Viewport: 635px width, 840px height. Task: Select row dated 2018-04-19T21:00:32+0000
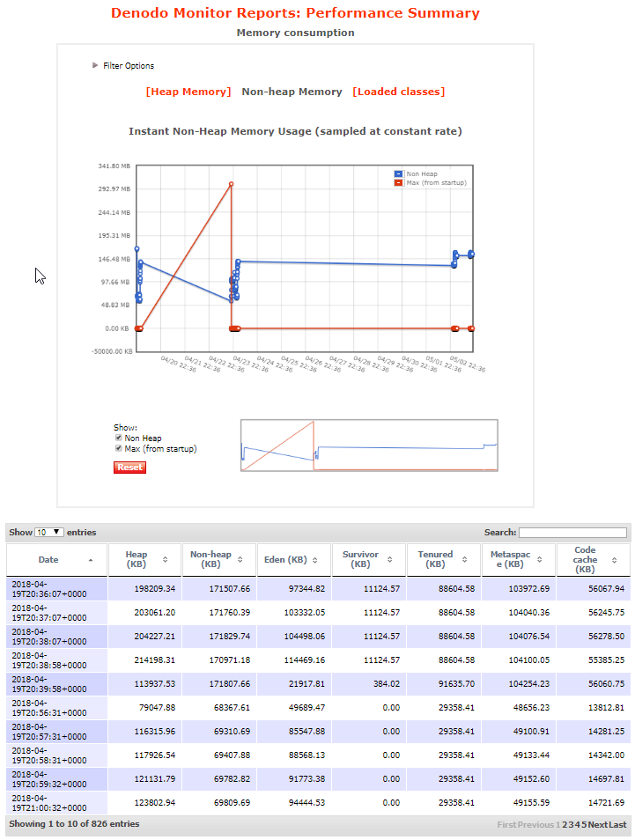click(318, 803)
